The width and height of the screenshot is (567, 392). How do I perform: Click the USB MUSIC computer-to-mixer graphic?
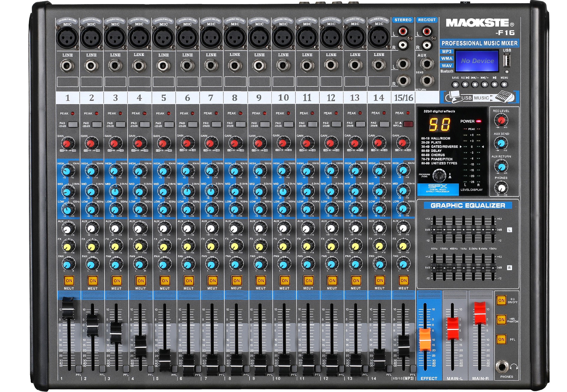[x=480, y=97]
